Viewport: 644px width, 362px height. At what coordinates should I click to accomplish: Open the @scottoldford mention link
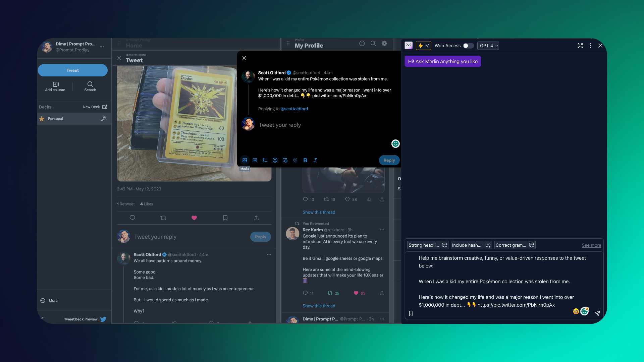tap(294, 109)
